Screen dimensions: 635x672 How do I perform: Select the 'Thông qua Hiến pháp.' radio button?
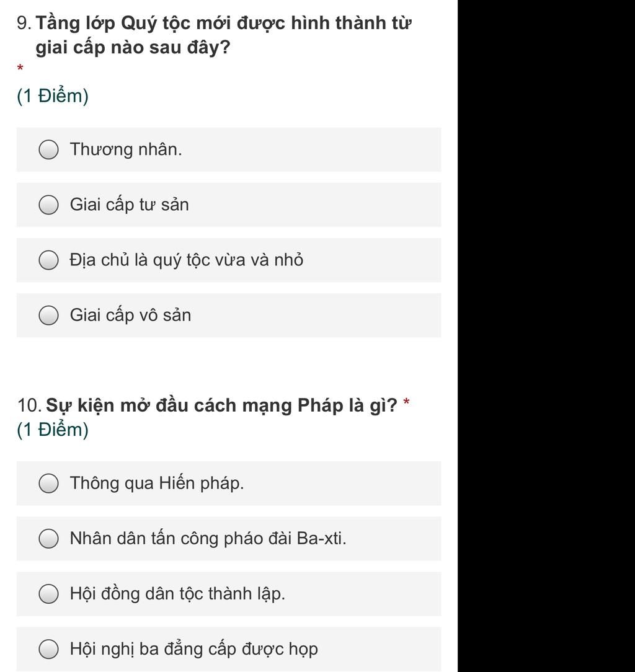pos(48,484)
